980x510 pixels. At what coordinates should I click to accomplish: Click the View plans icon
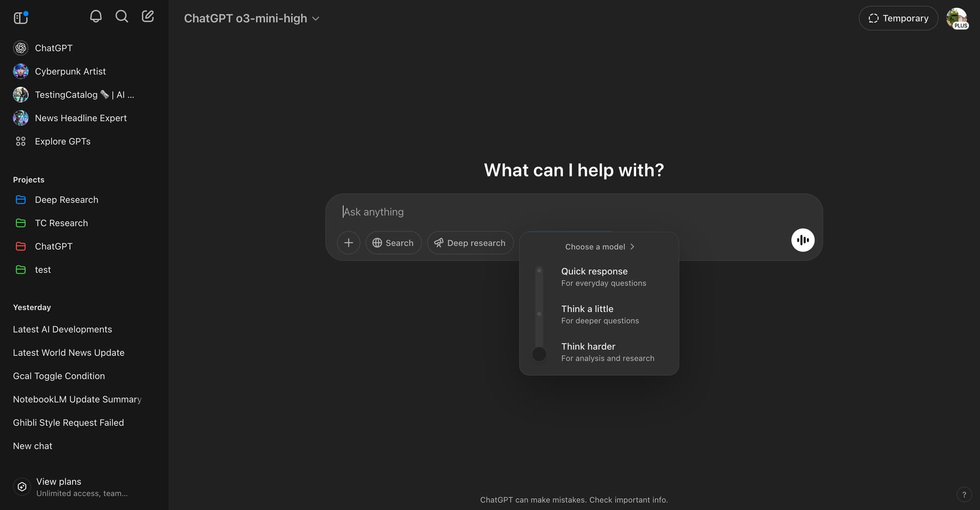(x=22, y=487)
